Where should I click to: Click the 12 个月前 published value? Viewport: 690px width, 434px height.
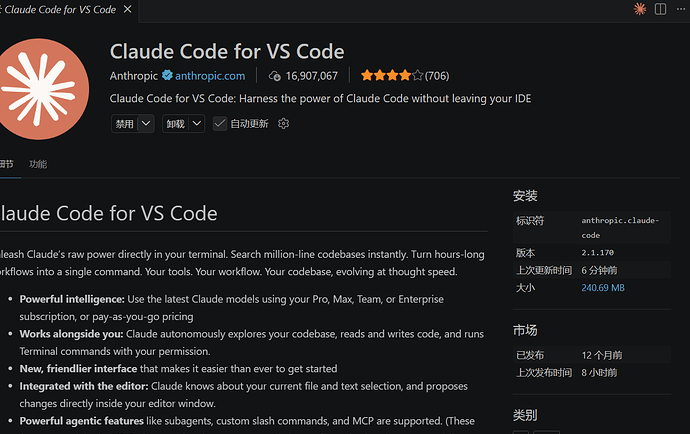pyautogui.click(x=602, y=355)
